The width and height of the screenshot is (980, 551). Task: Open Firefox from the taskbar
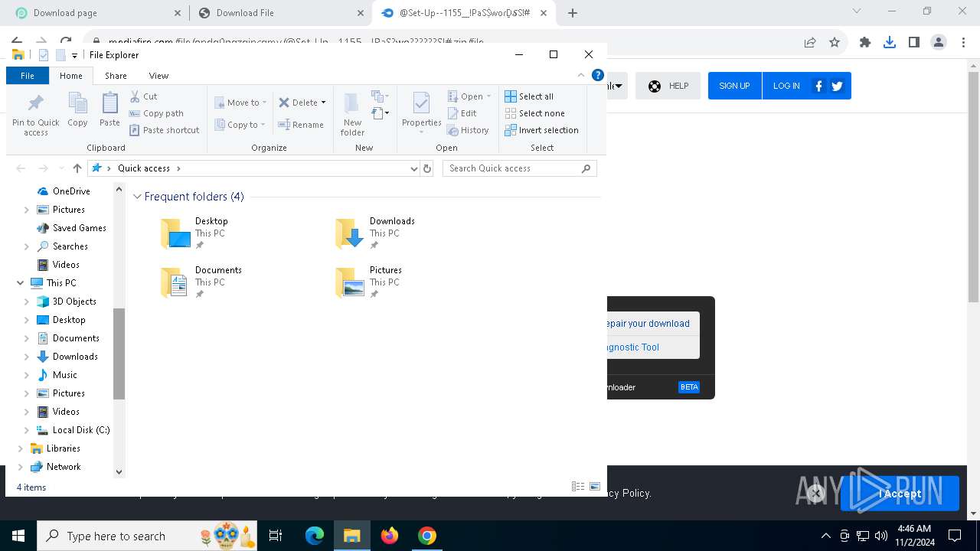390,536
